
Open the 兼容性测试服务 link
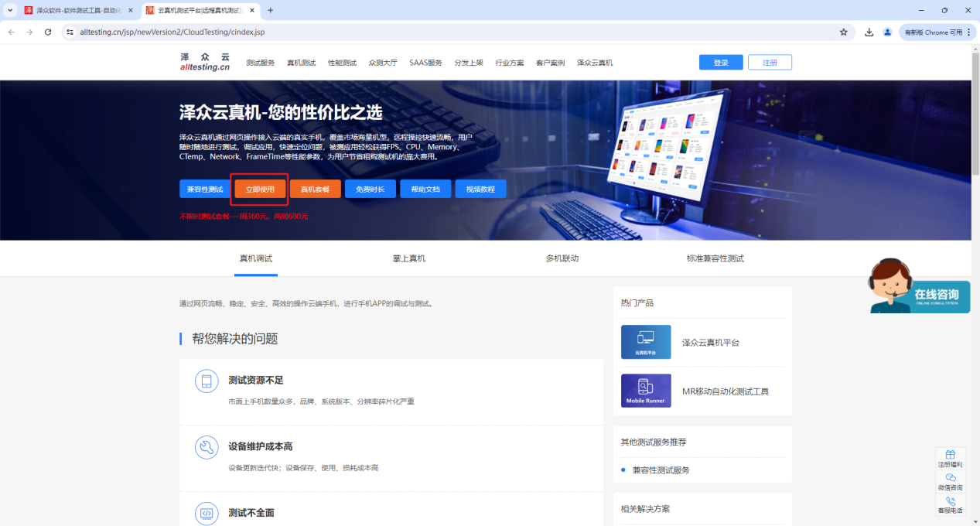pyautogui.click(x=661, y=470)
